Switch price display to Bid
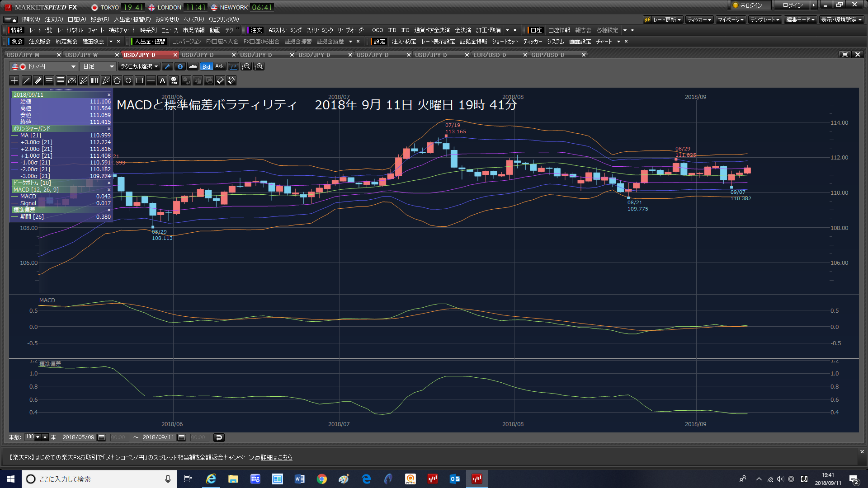 [x=206, y=66]
